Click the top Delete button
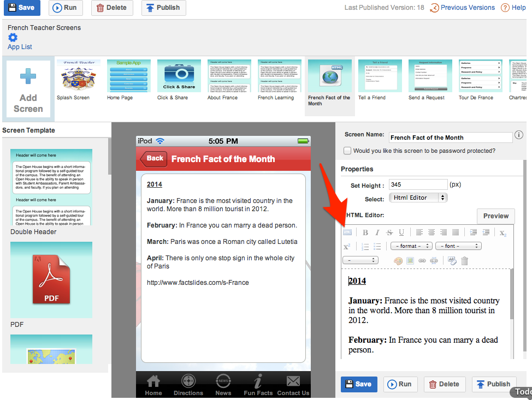Image resolution: width=532 pixels, height=400 pixels. coord(112,8)
